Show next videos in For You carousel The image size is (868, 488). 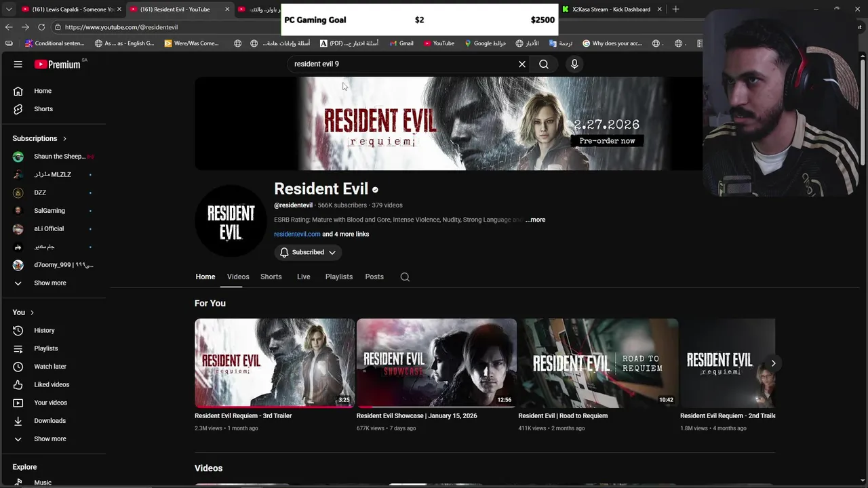(x=773, y=363)
